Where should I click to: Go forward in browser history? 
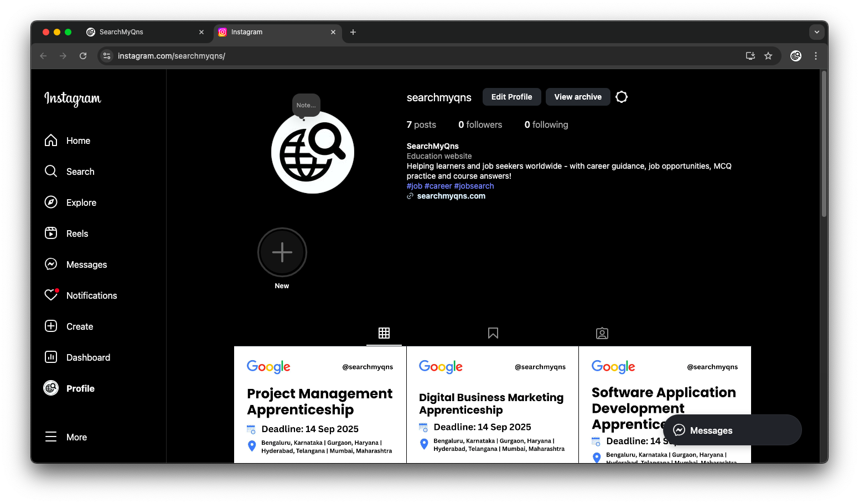pos(63,56)
